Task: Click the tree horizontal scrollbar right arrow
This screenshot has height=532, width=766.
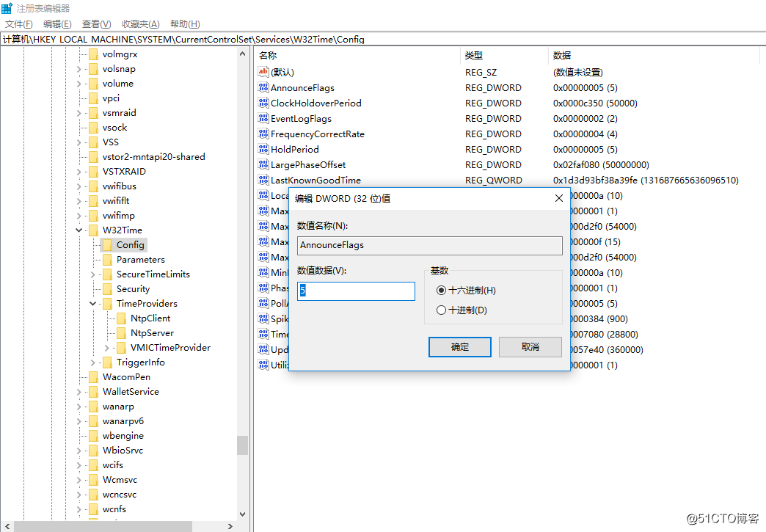Action: point(230,526)
